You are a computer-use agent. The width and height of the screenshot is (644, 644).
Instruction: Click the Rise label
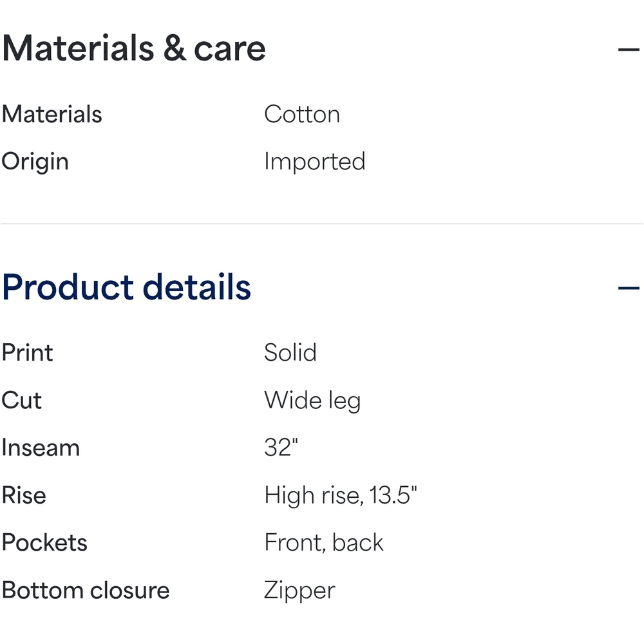tap(24, 495)
